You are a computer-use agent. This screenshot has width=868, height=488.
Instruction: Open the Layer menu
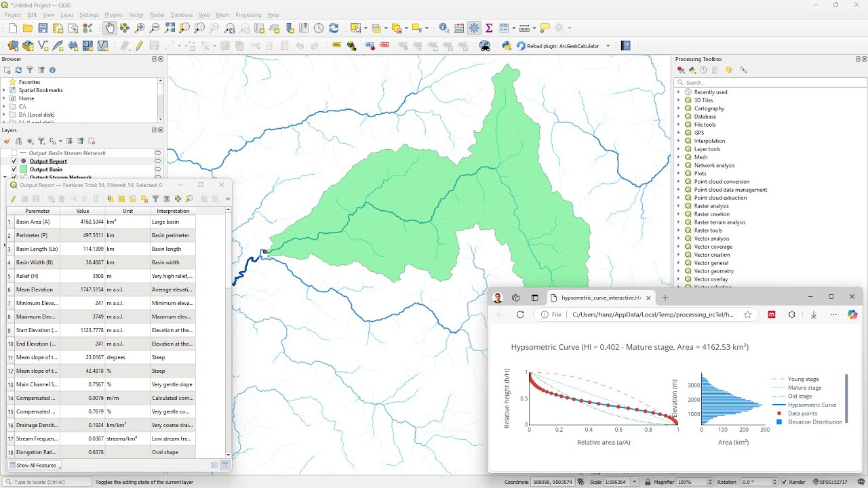click(66, 15)
